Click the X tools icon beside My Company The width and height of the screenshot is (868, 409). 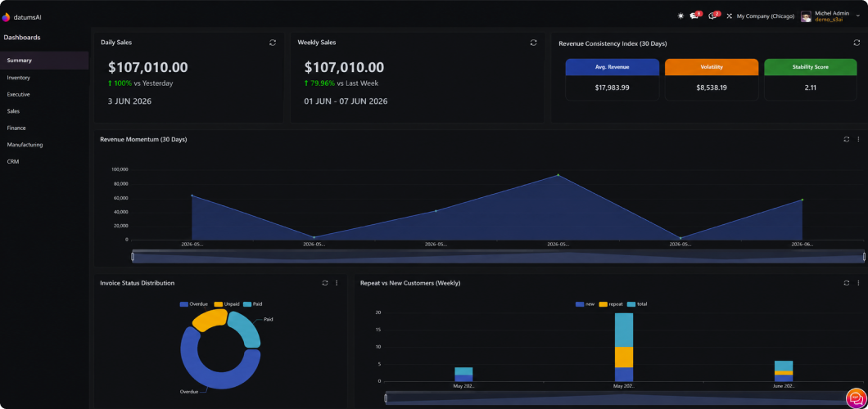(729, 16)
